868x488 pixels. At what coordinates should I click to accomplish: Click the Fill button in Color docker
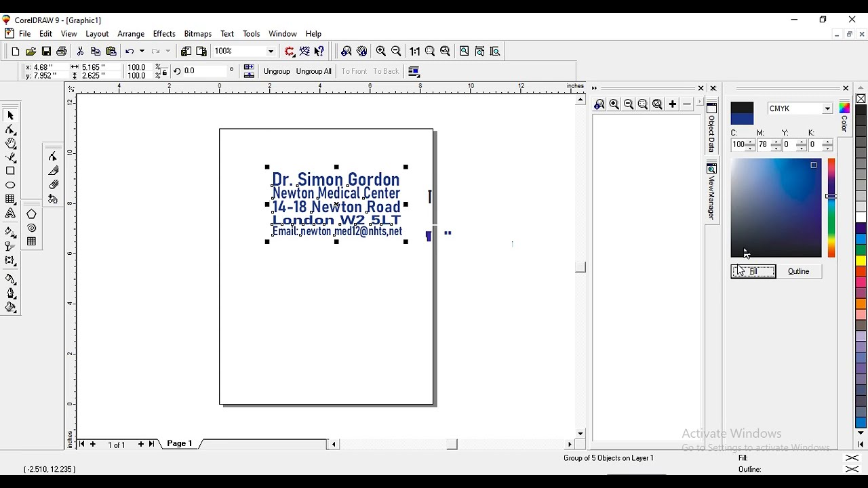tap(753, 272)
